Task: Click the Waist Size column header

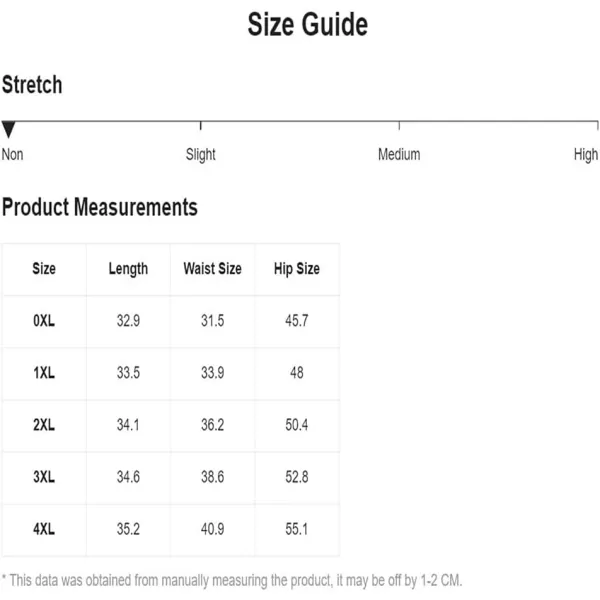Action: pyautogui.click(x=212, y=269)
